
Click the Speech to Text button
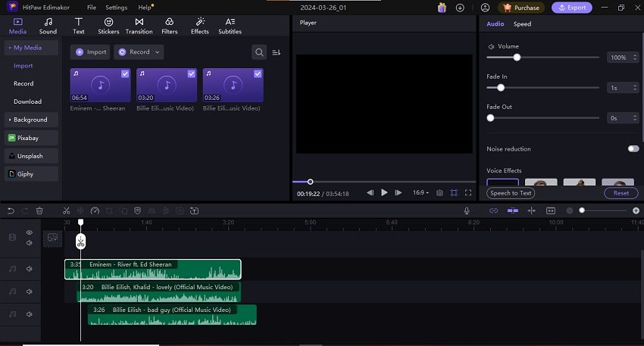coord(511,193)
